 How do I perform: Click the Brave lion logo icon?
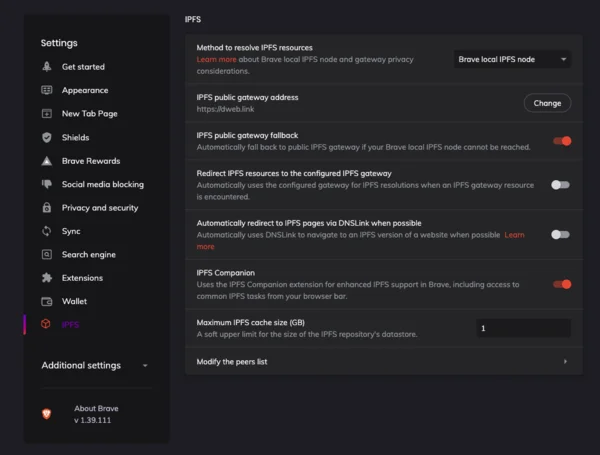[x=46, y=414]
